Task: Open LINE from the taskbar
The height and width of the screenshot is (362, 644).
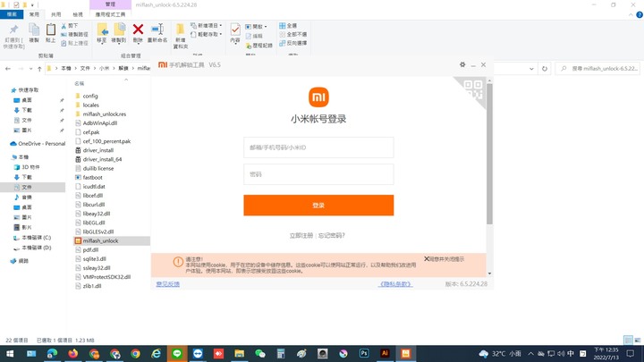Action: click(177, 353)
